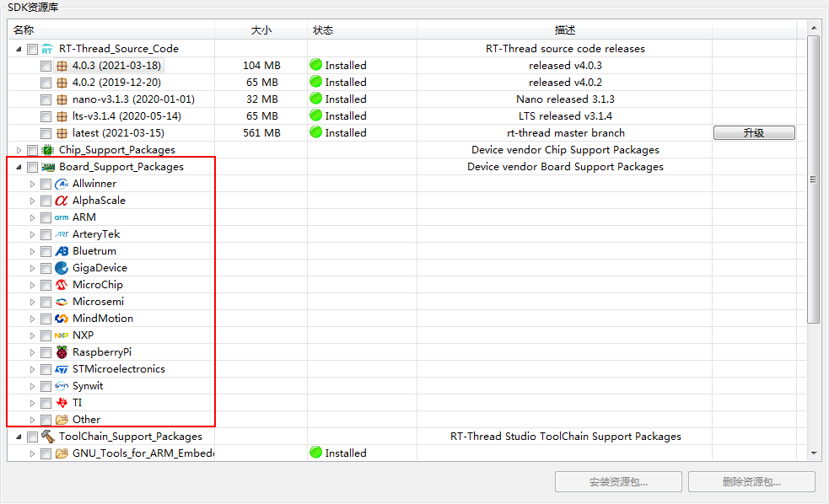
Task: Click the GNU_Tools_for_ARM folder icon
Action: [x=62, y=453]
